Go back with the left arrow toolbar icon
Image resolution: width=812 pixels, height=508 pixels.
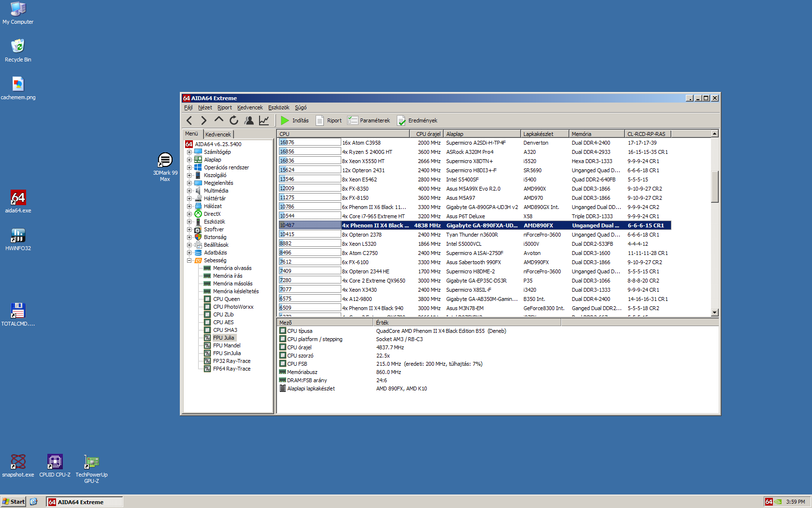[189, 120]
